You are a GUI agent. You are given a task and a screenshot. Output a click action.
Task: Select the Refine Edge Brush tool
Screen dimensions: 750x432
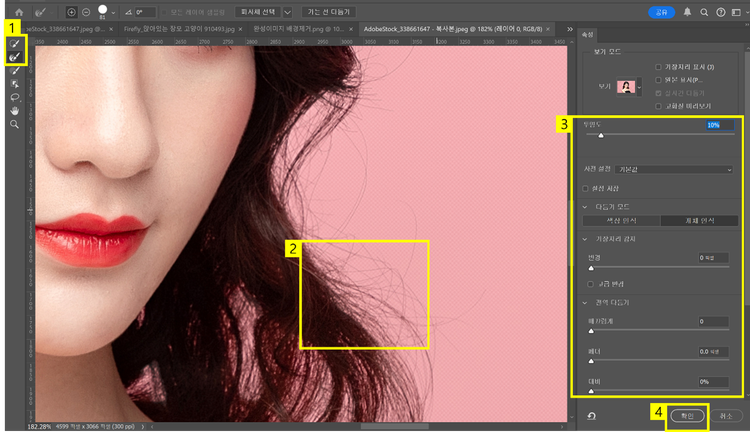click(15, 58)
